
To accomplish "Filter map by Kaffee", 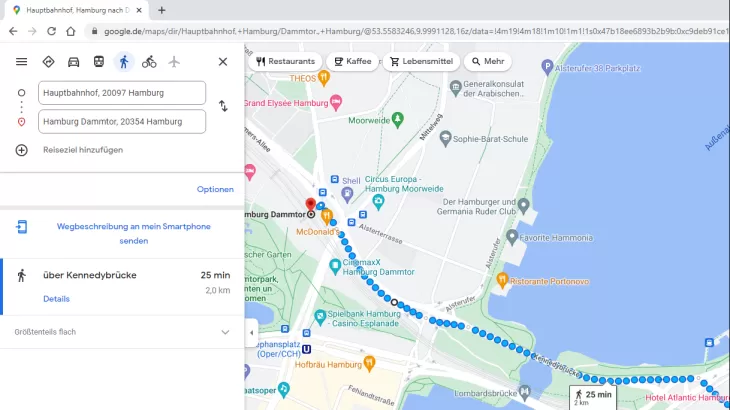I will pos(353,61).
